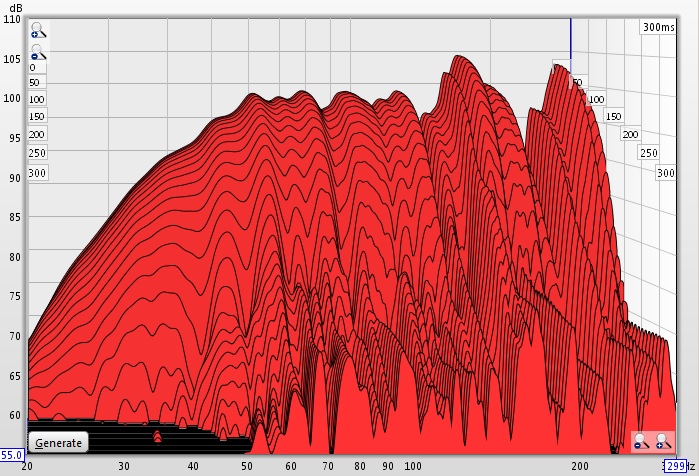
Task: Click the 250 label on left time scale
Action: [37, 153]
